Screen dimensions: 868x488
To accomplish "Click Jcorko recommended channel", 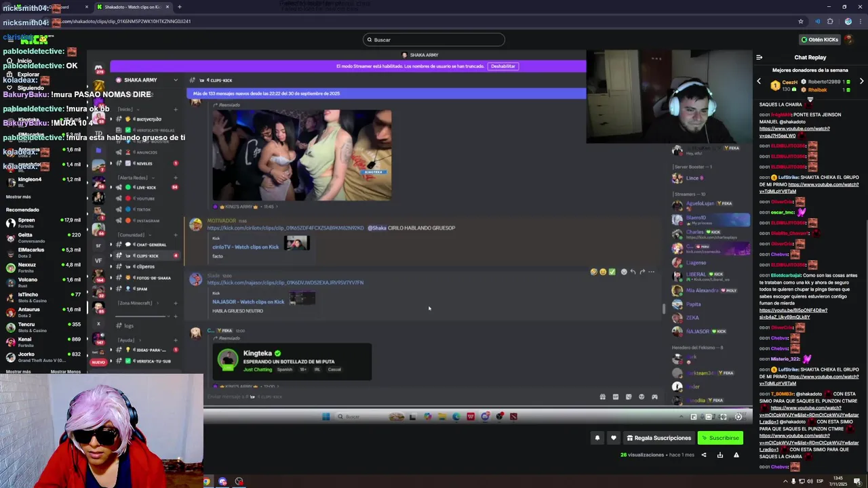I will (x=43, y=357).
